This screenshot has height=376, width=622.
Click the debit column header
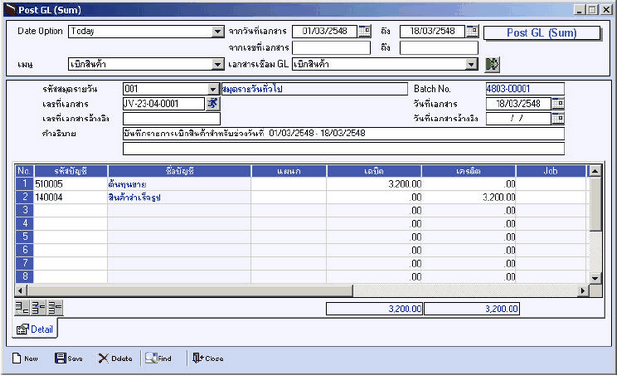[x=374, y=171]
